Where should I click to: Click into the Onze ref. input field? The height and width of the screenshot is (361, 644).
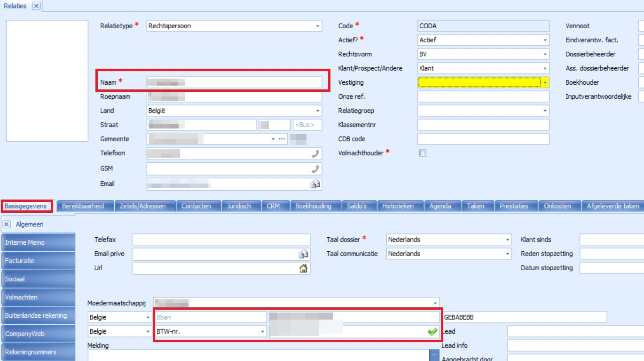click(x=483, y=97)
